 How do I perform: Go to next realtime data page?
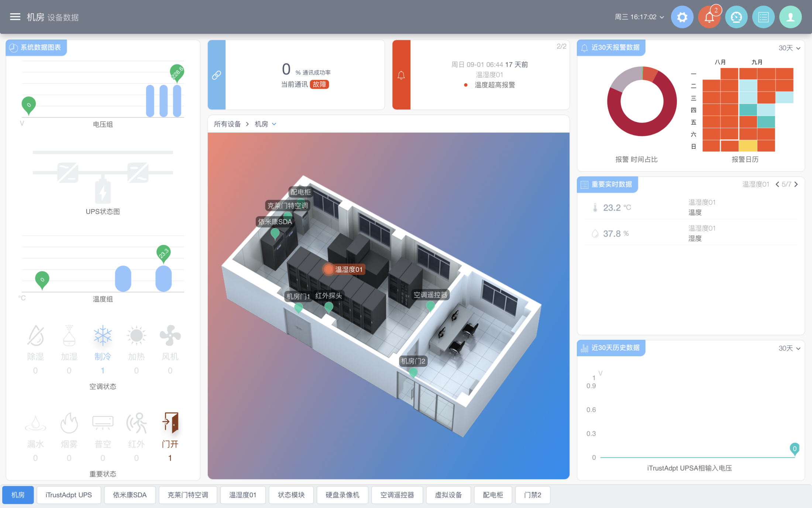[x=796, y=184]
